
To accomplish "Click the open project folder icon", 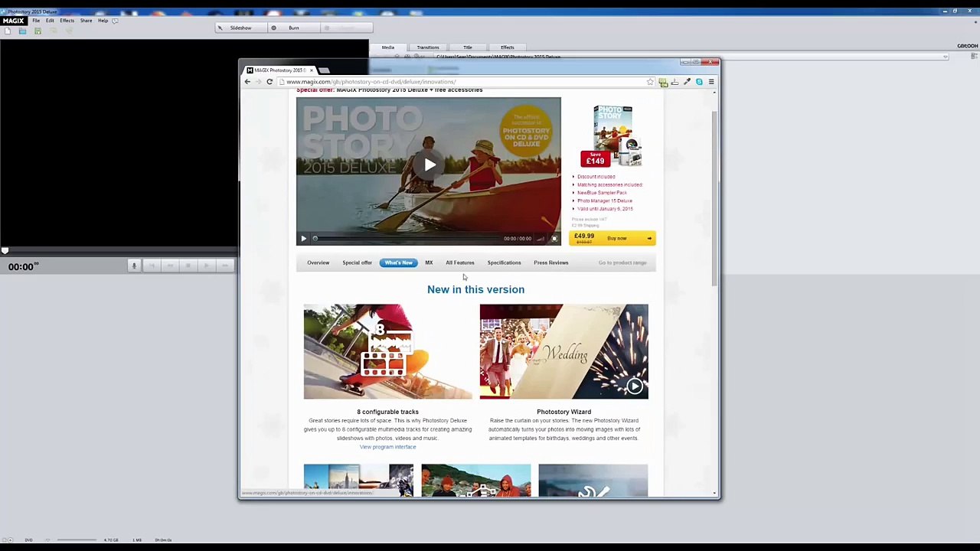I will click(22, 31).
